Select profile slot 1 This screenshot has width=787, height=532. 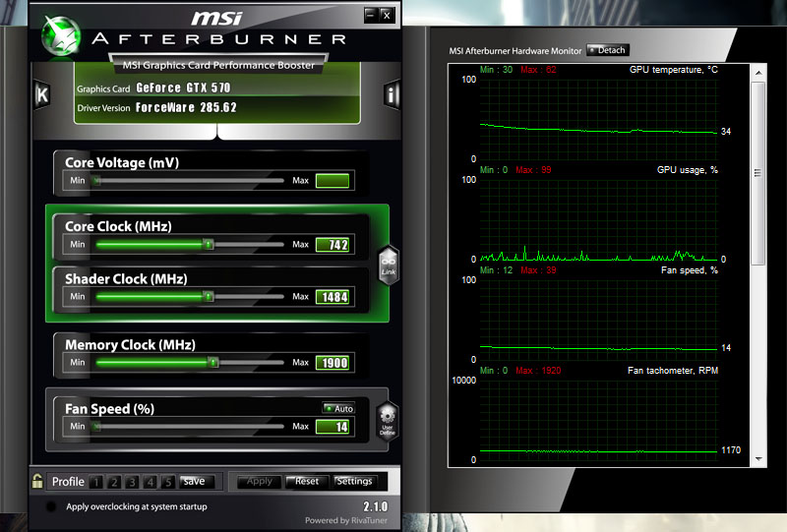95,482
